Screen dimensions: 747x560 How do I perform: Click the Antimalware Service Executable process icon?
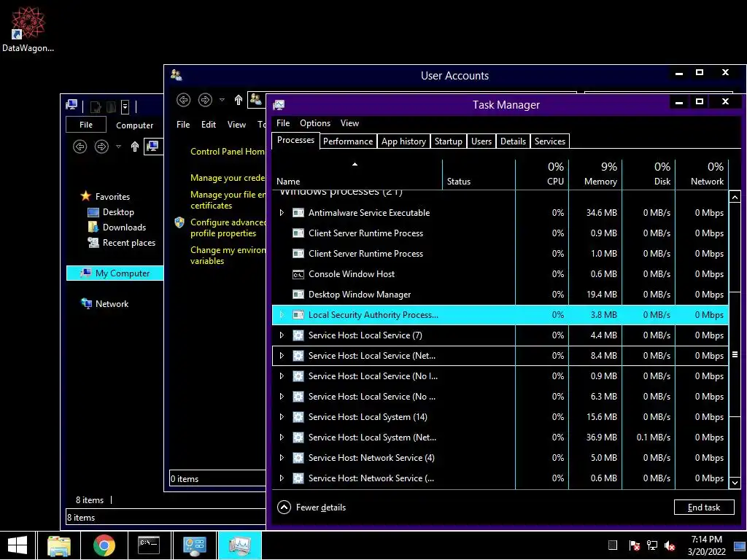298,213
